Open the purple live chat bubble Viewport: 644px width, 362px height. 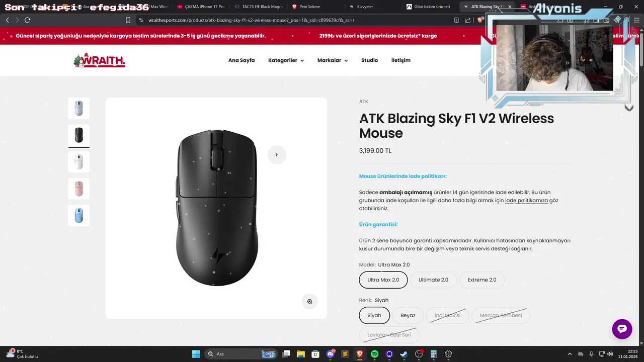pyautogui.click(x=622, y=329)
